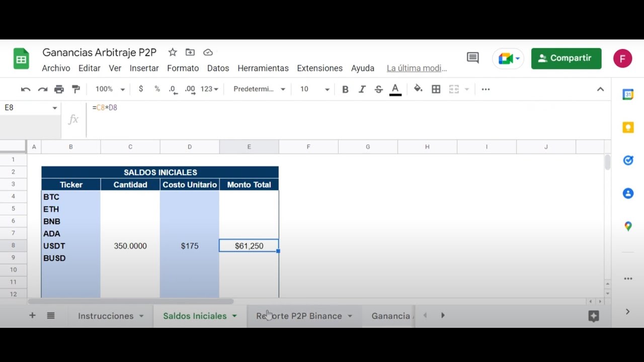
Task: Expand the side panel arrow
Action: click(627, 312)
